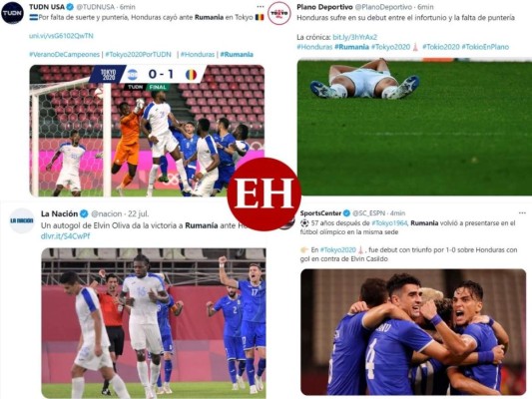This screenshot has width=532, height=399.
Task: Select the #Tokyo1964 hashtag
Action: point(390,223)
